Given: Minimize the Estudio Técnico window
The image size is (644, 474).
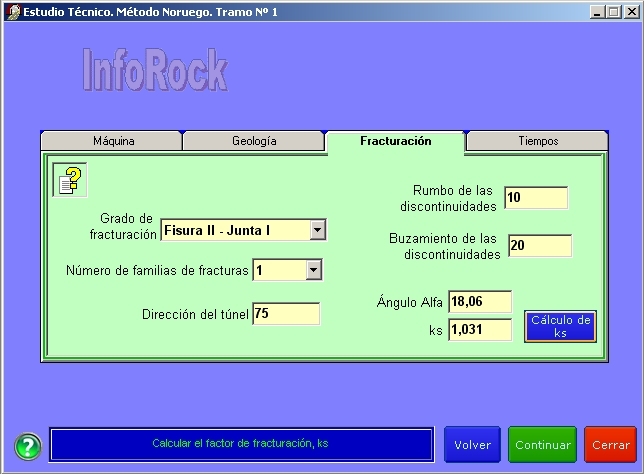Looking at the screenshot, I should point(598,10).
